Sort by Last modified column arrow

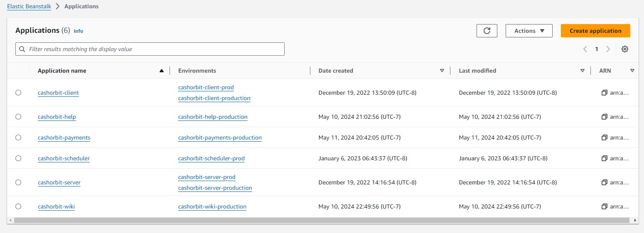[x=583, y=71]
